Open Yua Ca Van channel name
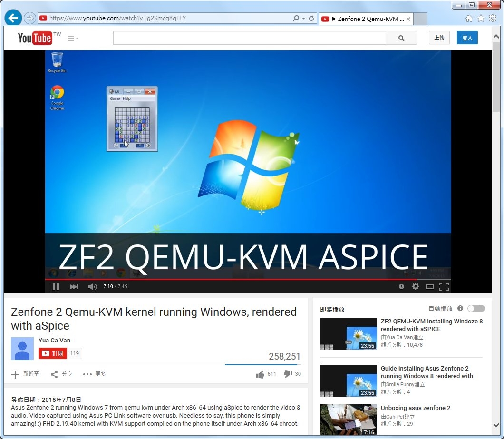The height and width of the screenshot is (439, 504). point(54,340)
